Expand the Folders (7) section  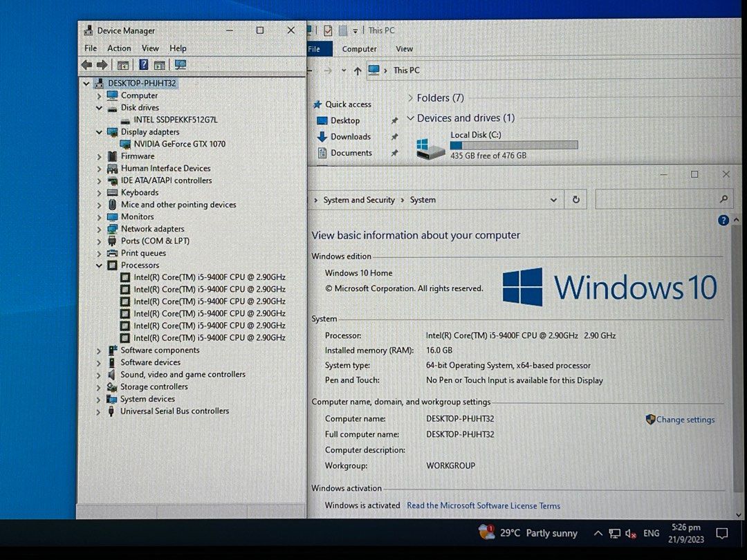pyautogui.click(x=411, y=98)
